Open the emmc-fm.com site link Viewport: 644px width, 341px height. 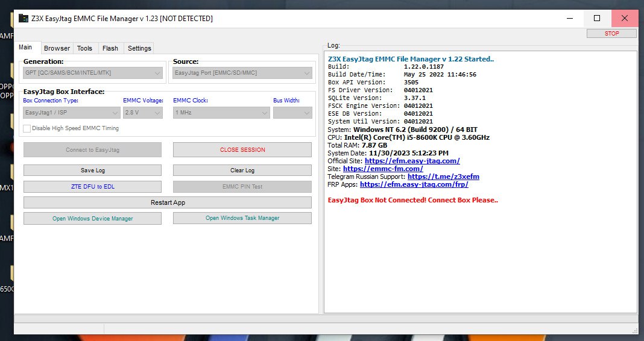click(383, 169)
